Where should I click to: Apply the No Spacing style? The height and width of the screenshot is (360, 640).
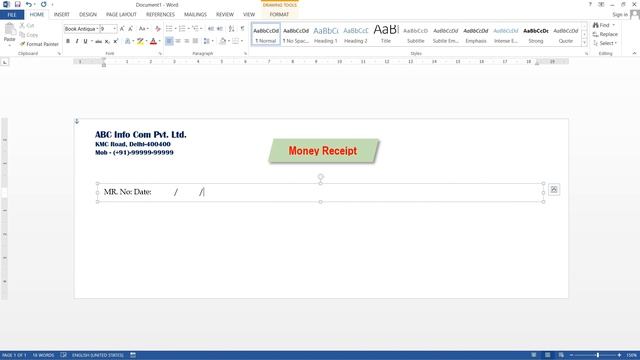tap(296, 34)
